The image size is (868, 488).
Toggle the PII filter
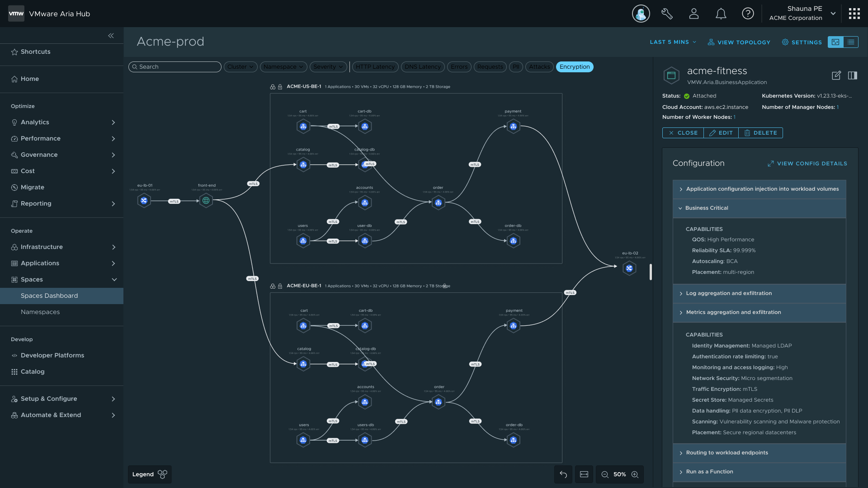click(516, 67)
